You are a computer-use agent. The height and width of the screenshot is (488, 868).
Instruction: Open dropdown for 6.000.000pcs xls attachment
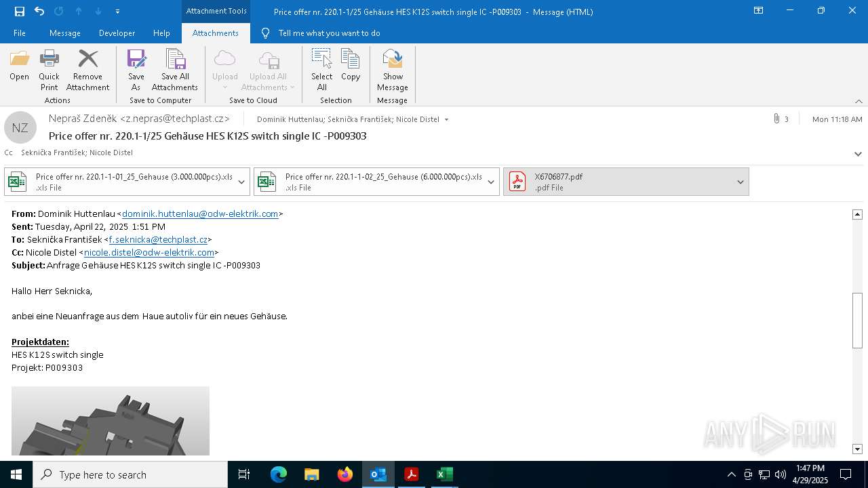pos(491,182)
